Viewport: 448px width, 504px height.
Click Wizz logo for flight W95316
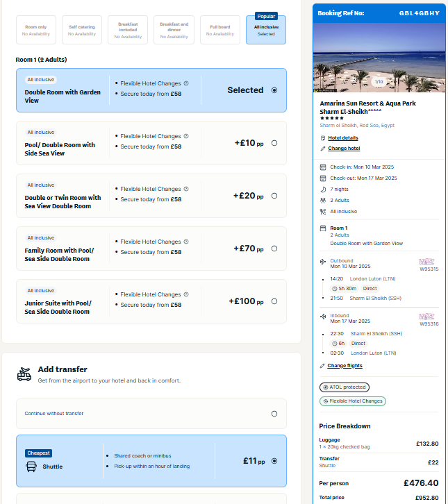click(x=426, y=317)
